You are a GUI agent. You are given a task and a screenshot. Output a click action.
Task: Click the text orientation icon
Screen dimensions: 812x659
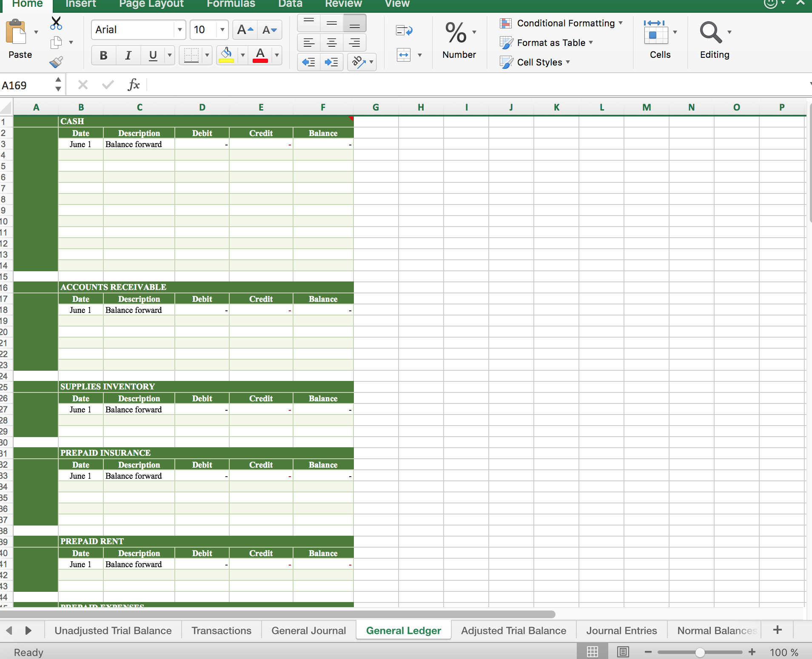tap(359, 62)
